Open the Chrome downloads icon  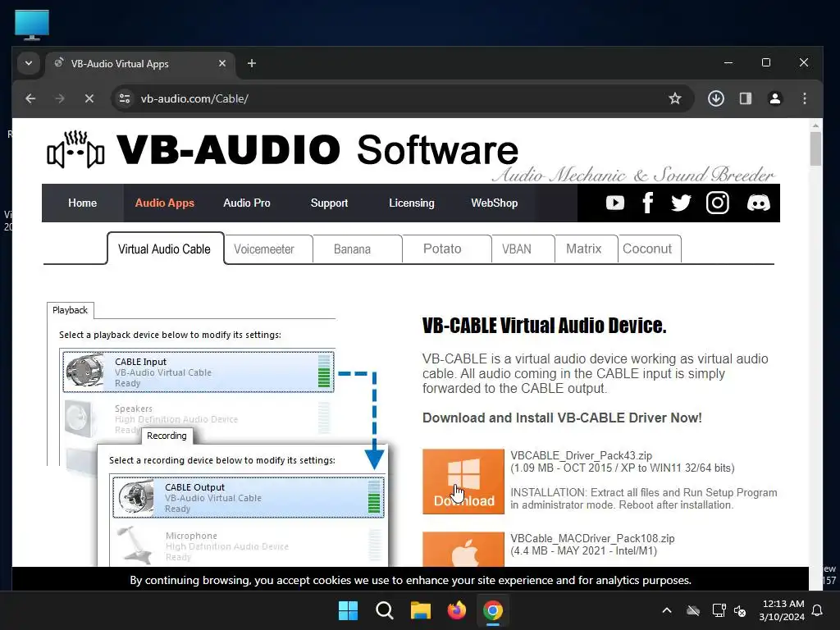tap(715, 98)
